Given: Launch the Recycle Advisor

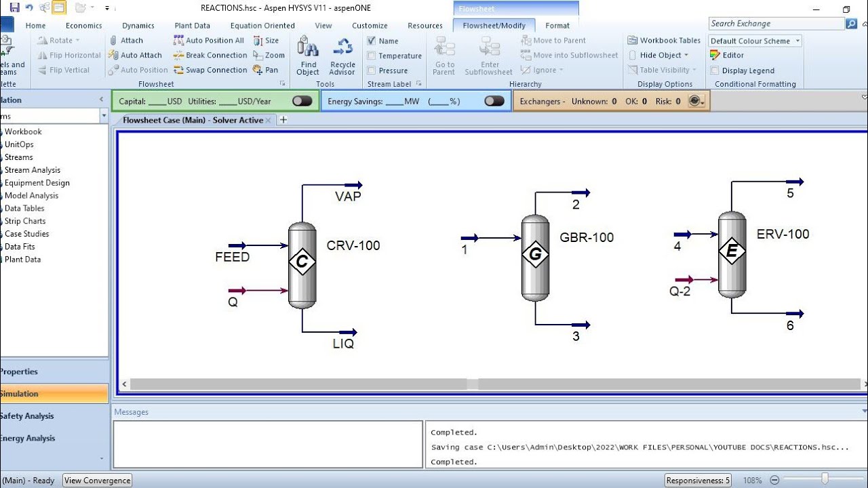Looking at the screenshot, I should click(x=342, y=56).
